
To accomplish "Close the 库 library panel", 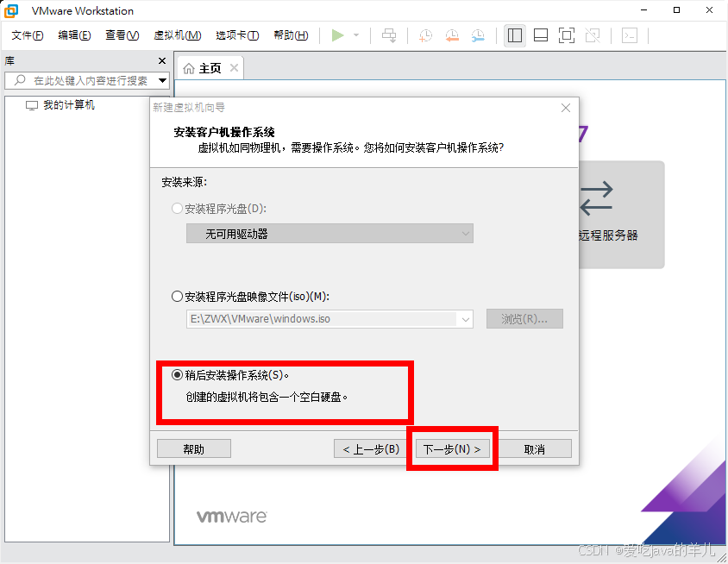I will (162, 61).
